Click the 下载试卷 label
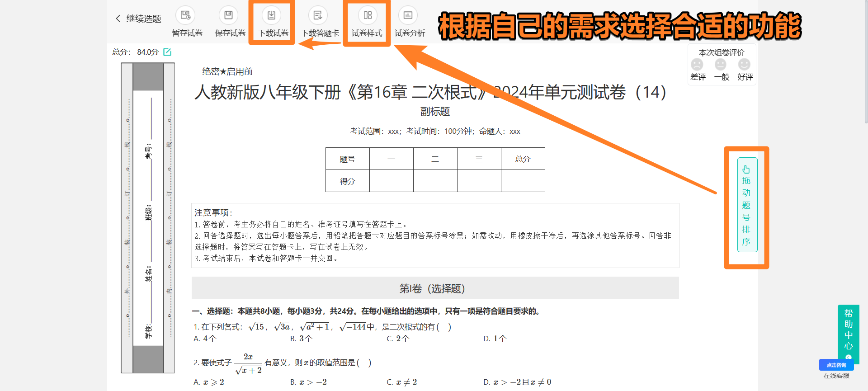Screen dimensions: 868x391 pyautogui.click(x=274, y=33)
